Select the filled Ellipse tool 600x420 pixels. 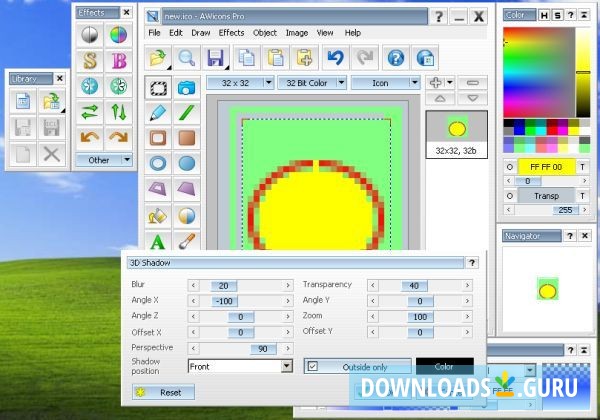tap(187, 164)
